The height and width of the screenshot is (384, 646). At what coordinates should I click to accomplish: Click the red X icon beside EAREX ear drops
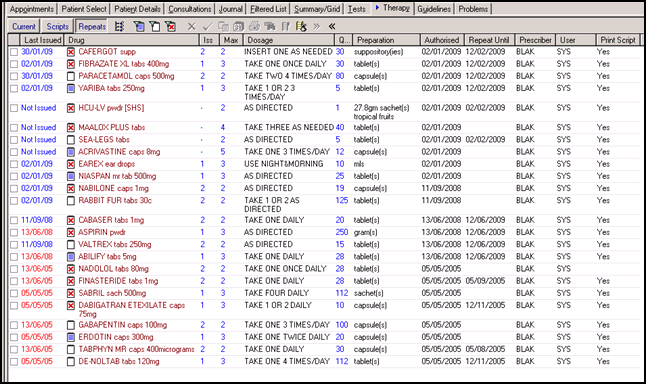pyautogui.click(x=71, y=164)
